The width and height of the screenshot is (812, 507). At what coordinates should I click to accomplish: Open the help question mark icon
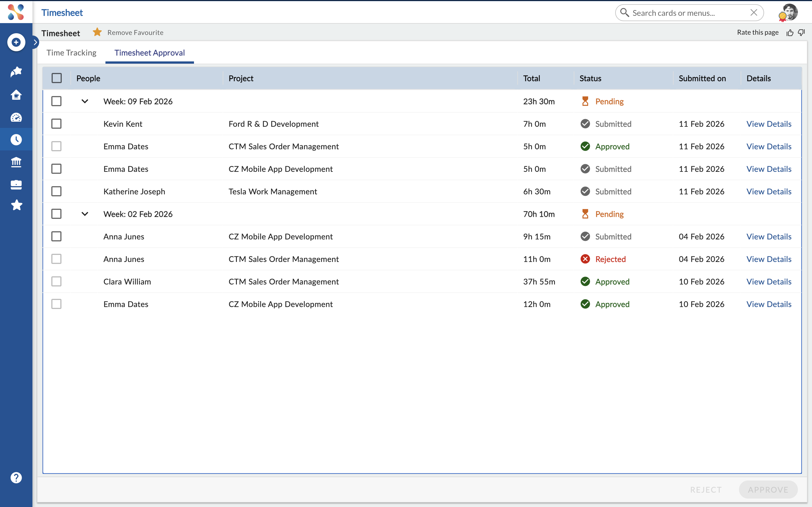[x=16, y=477]
